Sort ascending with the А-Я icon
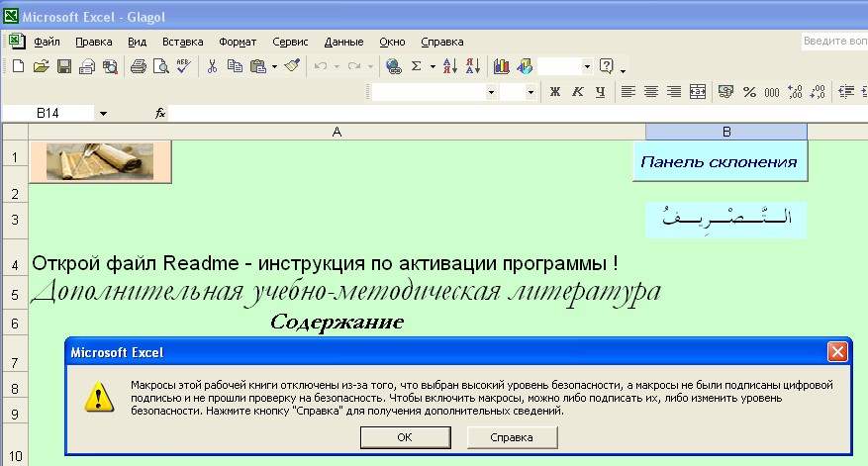The width and height of the screenshot is (868, 466). point(450,66)
